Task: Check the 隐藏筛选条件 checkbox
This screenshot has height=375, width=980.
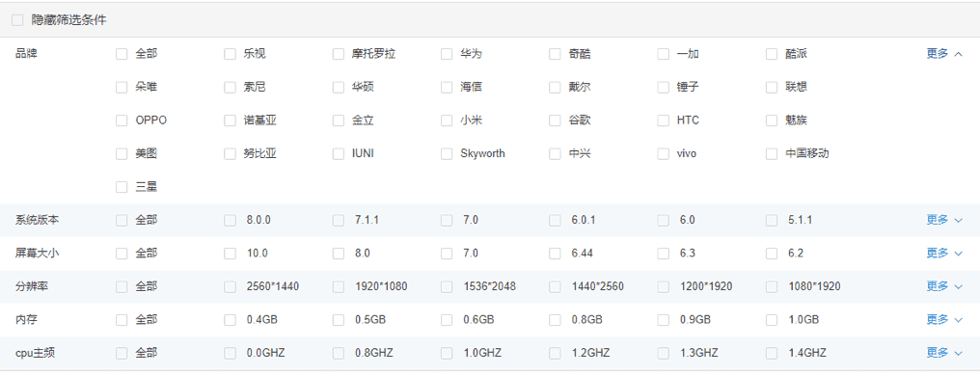Action: pos(17,20)
